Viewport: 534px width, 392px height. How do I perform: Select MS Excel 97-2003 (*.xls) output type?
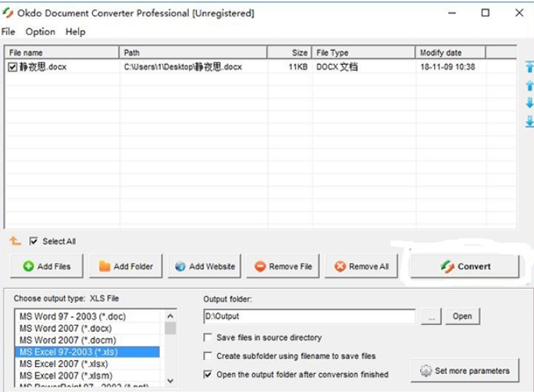(87, 352)
